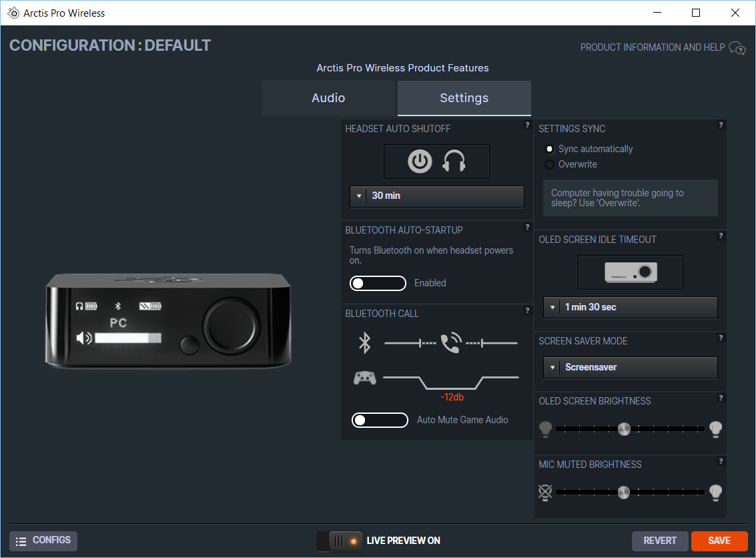Enable Bluetooth Auto-Startup toggle
The width and height of the screenshot is (756, 558).
click(378, 283)
